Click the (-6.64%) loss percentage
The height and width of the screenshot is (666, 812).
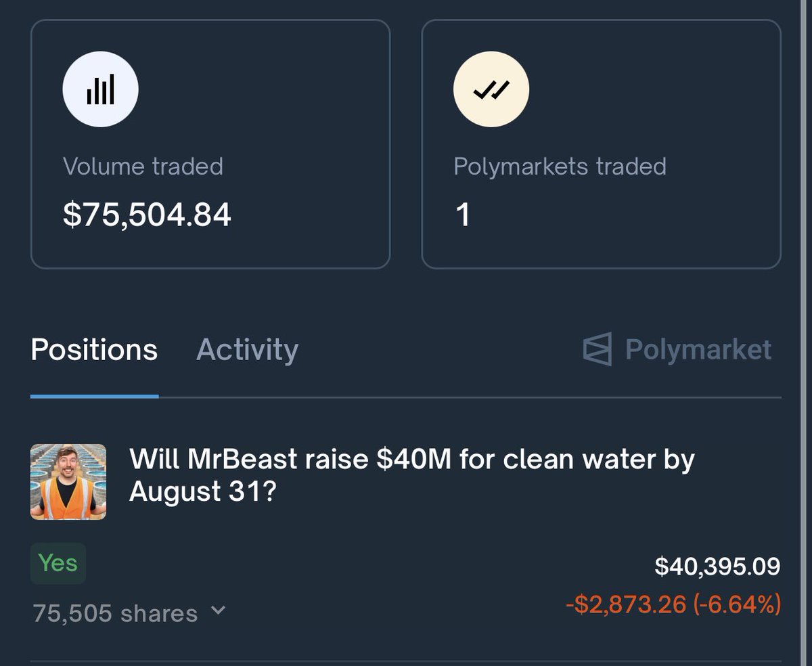click(737, 604)
